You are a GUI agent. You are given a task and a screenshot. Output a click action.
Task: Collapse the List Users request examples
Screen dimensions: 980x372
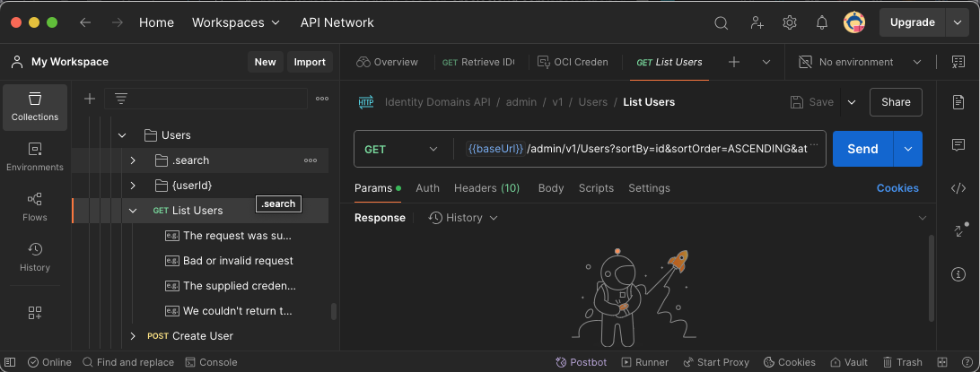tap(133, 211)
